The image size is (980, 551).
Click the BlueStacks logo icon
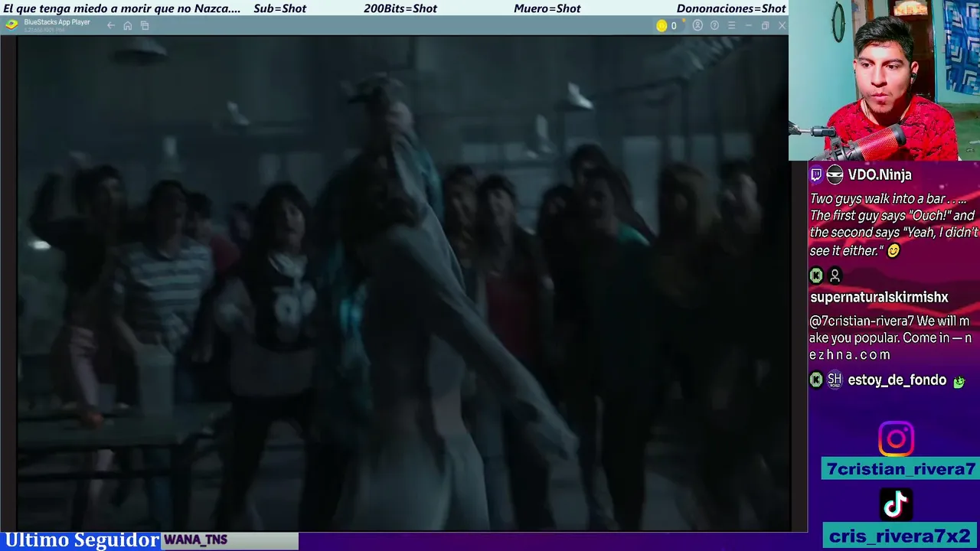(x=11, y=24)
